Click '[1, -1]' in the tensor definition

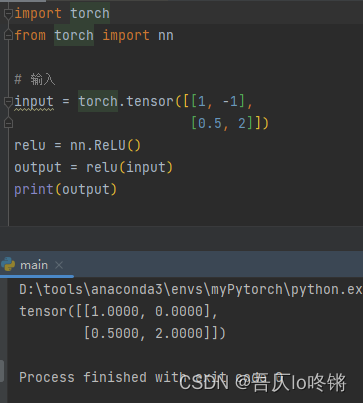pos(218,101)
